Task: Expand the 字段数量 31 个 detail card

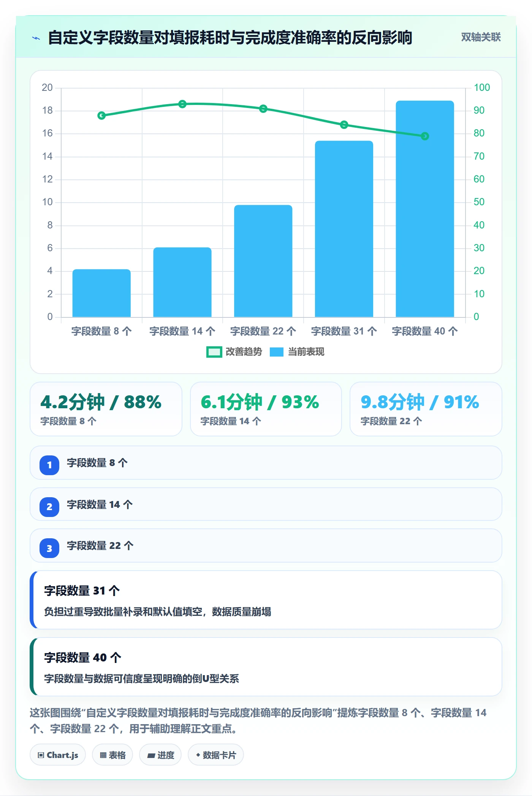Action: pyautogui.click(x=266, y=600)
